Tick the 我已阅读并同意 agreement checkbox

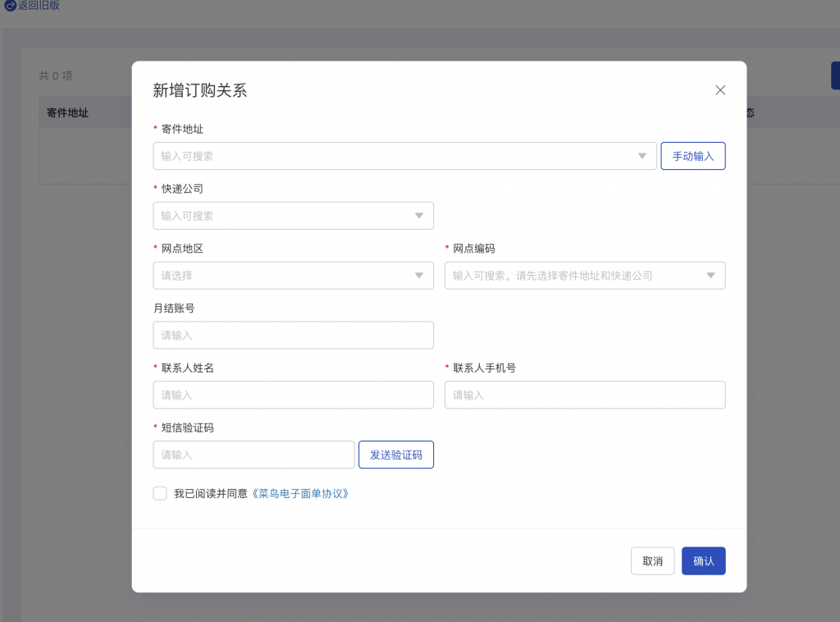point(160,493)
